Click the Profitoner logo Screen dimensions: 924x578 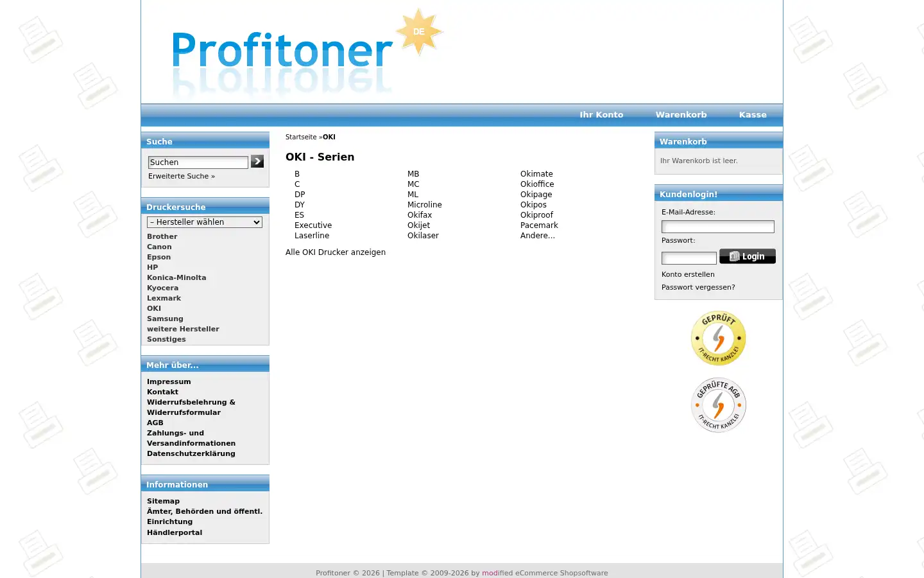307,54
